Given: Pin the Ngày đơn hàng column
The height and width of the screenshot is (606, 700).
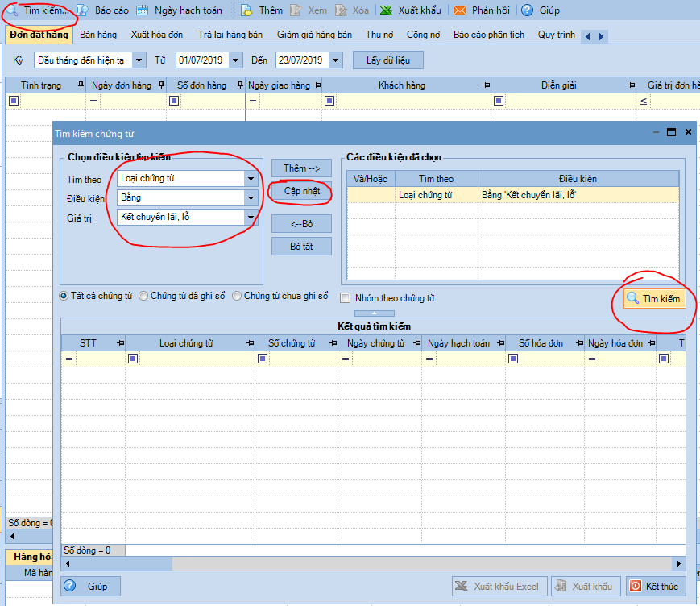Looking at the screenshot, I should [161, 85].
